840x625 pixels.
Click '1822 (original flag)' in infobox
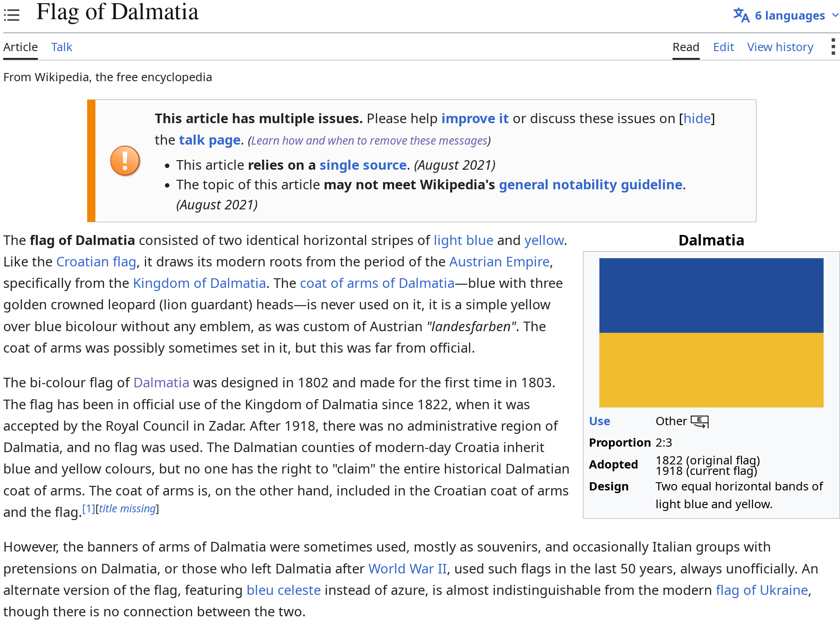click(x=708, y=460)
